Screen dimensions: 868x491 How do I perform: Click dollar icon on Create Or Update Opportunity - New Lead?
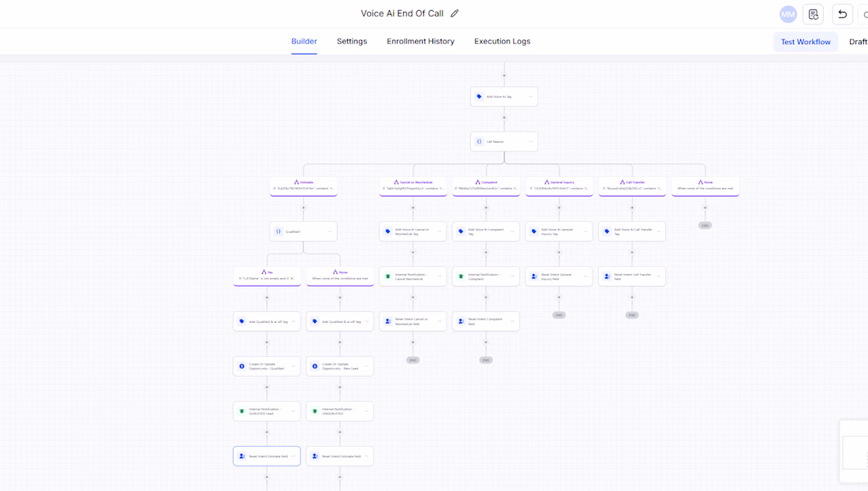coord(315,366)
